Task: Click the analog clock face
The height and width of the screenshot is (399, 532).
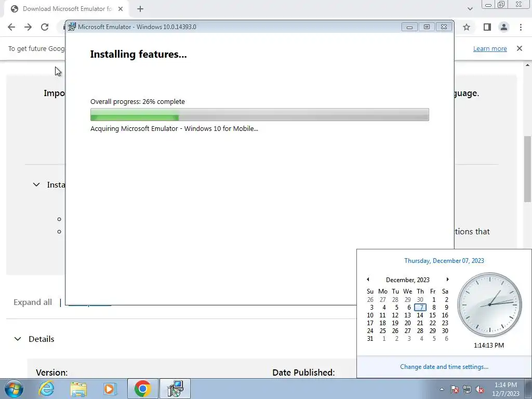Action: tap(489, 304)
